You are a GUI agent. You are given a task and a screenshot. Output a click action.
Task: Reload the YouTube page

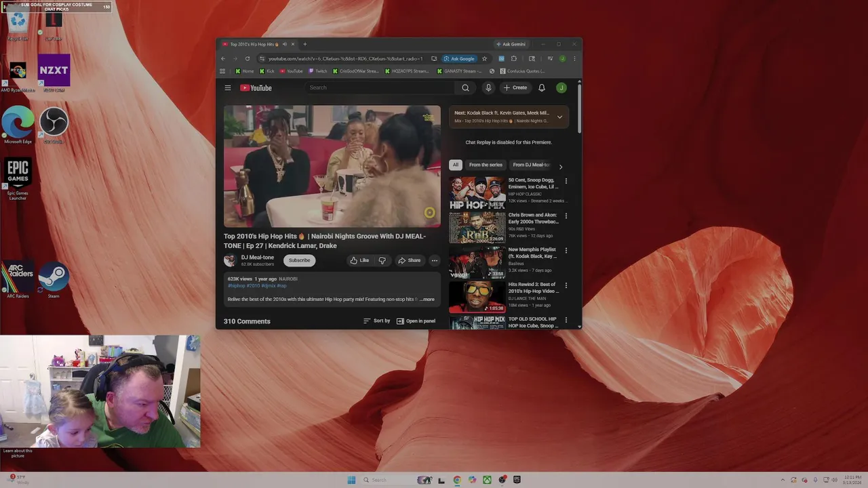pos(248,58)
